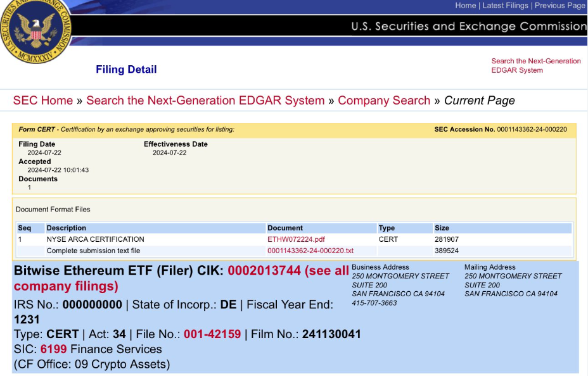Open the Home link in top navigation

pyautogui.click(x=465, y=6)
